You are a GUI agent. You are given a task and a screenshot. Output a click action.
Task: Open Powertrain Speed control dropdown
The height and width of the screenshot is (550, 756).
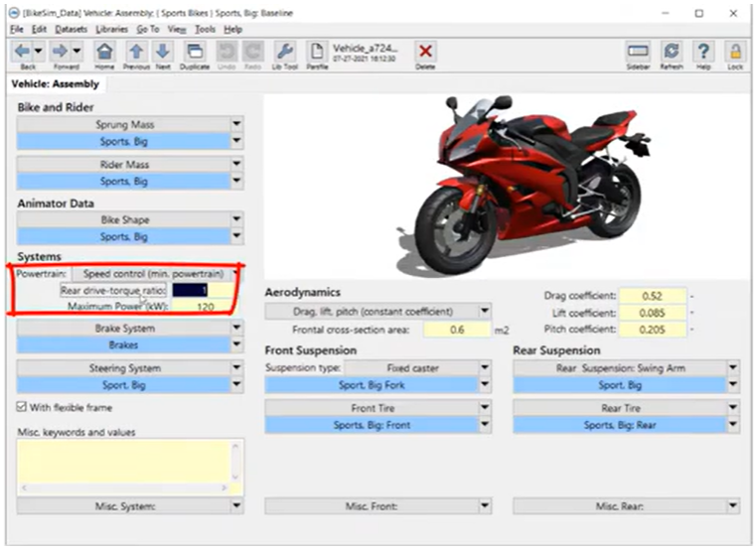pos(235,274)
